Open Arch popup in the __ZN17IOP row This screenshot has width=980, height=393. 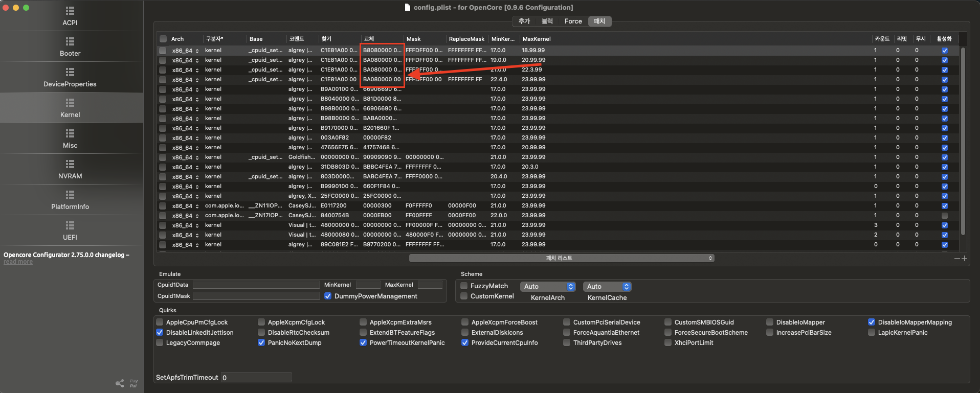click(x=185, y=216)
